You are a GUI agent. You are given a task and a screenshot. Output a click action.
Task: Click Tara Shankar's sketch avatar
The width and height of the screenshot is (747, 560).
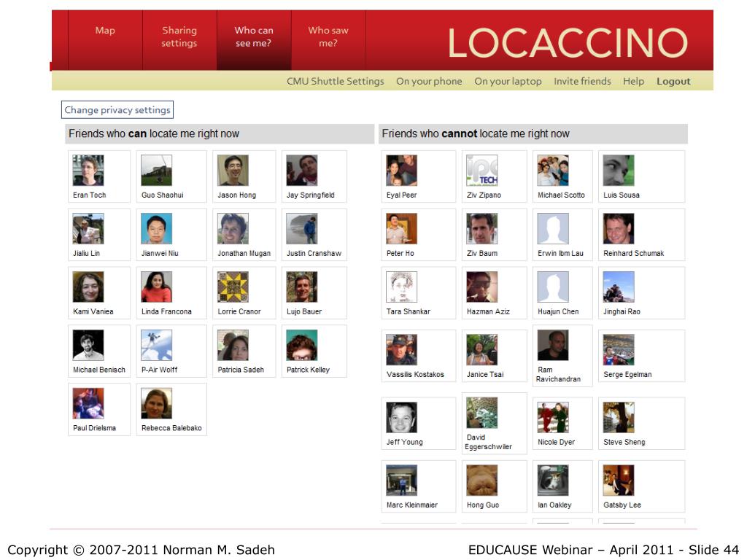[x=402, y=287]
